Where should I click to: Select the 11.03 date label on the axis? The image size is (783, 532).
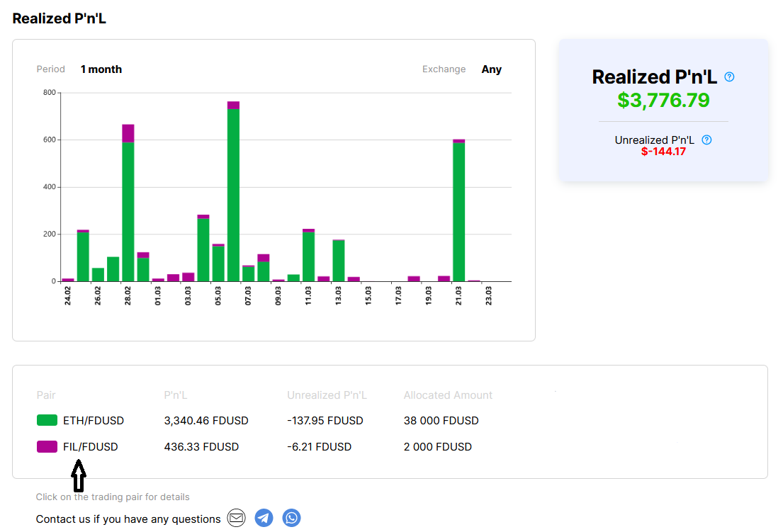click(308, 295)
